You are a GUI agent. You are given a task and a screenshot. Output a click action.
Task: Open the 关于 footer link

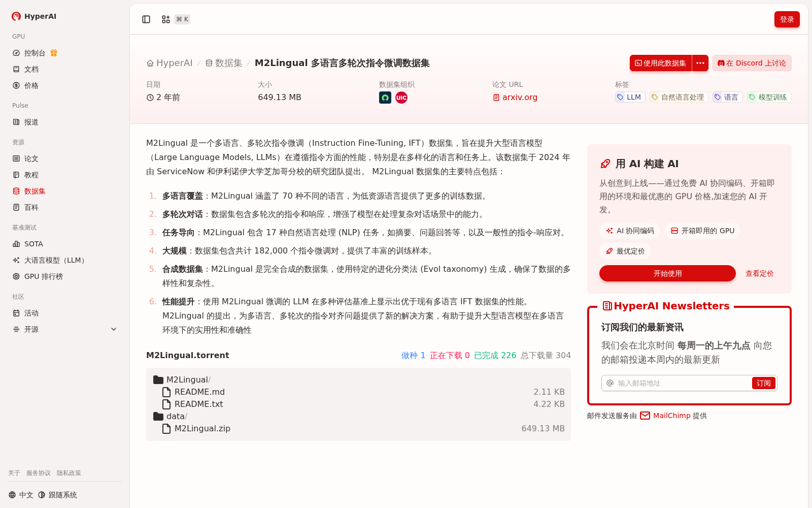click(14, 473)
